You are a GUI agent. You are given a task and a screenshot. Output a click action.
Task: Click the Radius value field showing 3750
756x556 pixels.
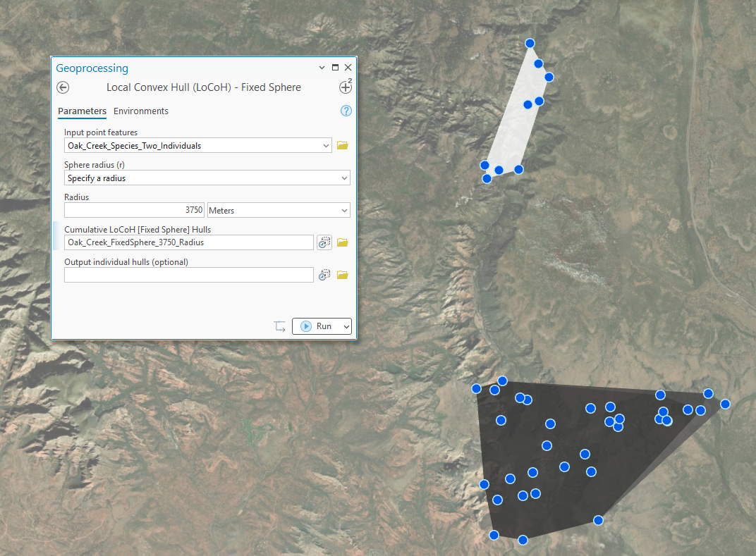coord(134,210)
